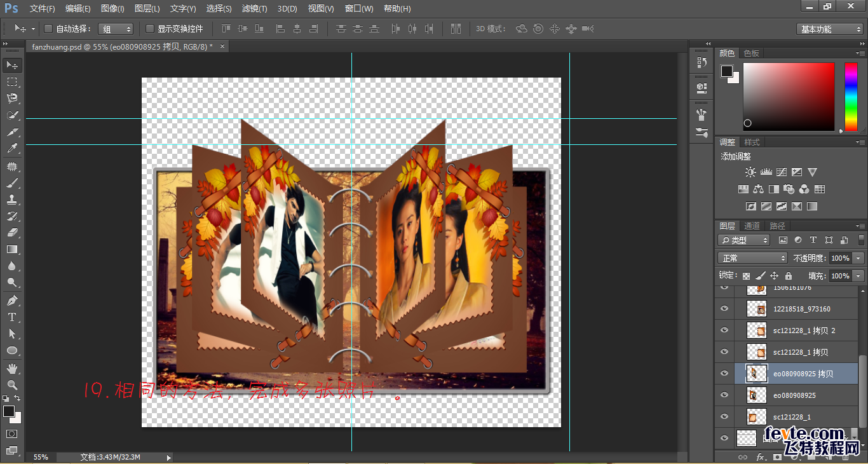
Task: Hide layer sc121228_1
Action: [724, 417]
